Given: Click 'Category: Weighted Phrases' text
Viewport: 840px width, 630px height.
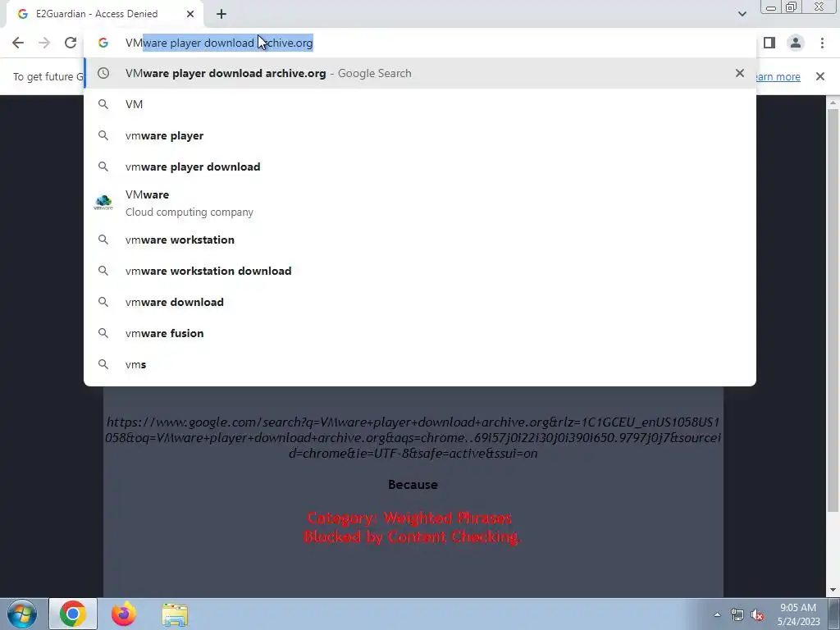Looking at the screenshot, I should 409,518.
